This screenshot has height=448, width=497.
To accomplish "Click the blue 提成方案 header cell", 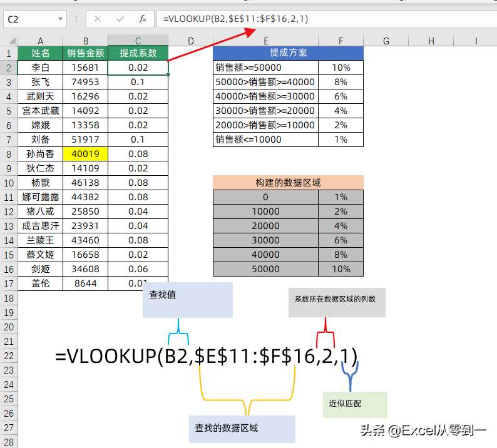I will point(288,53).
